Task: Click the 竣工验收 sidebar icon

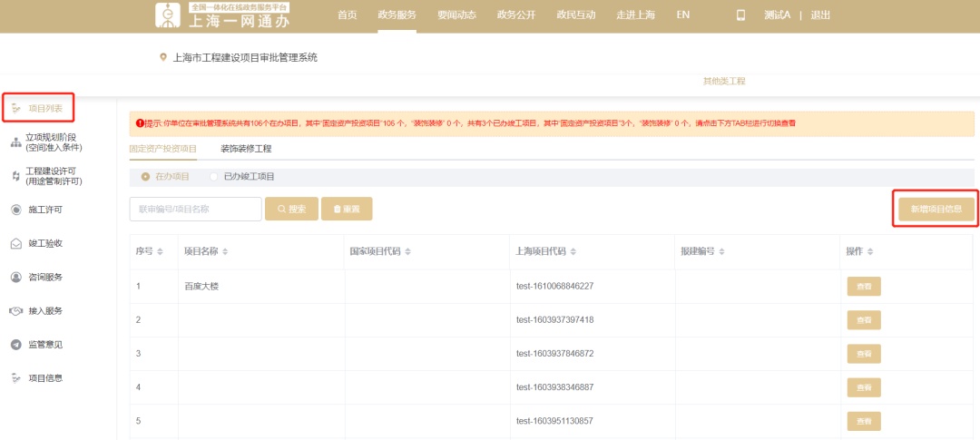Action: point(15,243)
